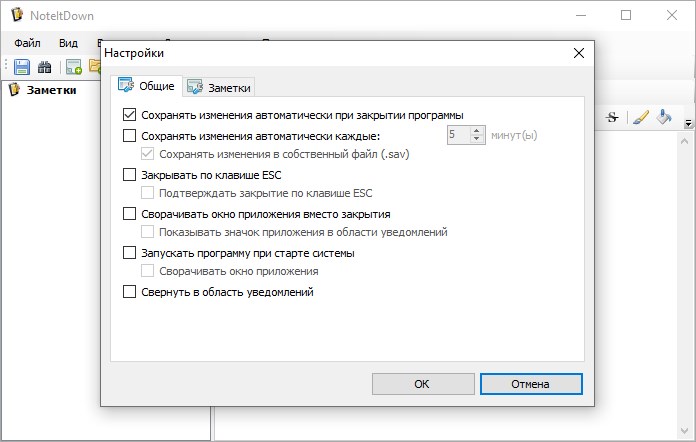696x442 pixels.
Task: Switch to the Общие tab
Action: click(148, 87)
